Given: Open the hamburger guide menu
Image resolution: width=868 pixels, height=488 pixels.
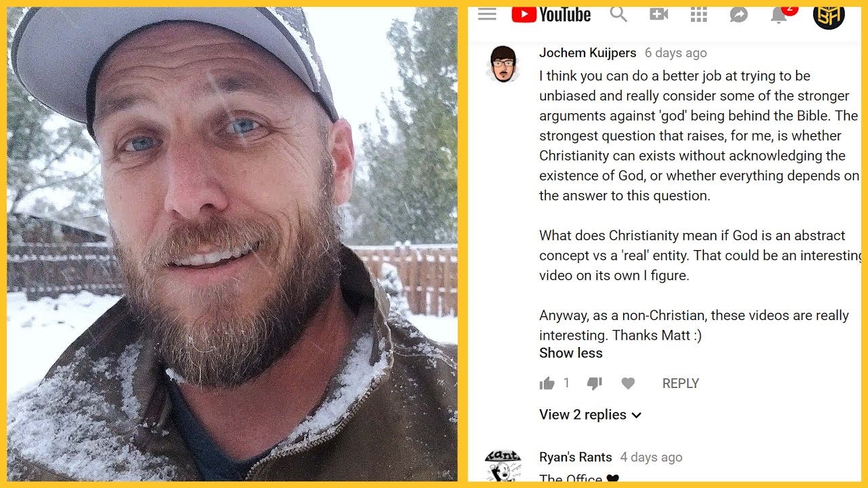Looking at the screenshot, I should point(487,14).
